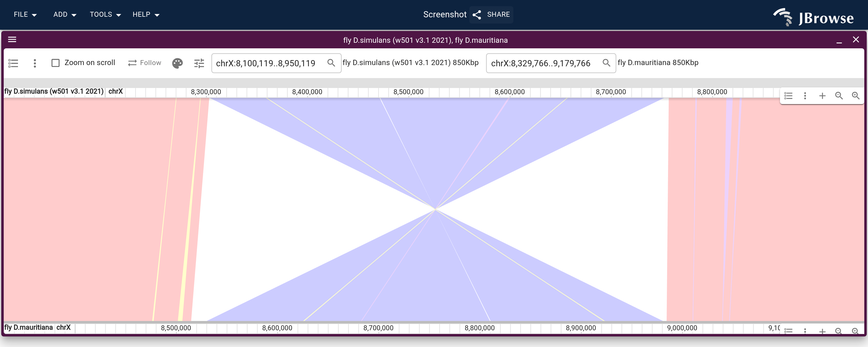Zoom in D.mauritiana row
The image size is (868, 347).
tap(856, 331)
